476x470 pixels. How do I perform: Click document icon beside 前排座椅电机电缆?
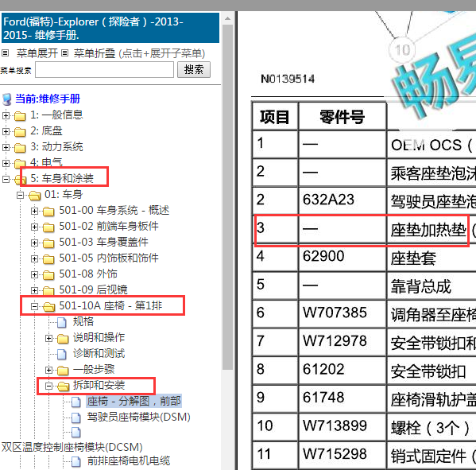[x=76, y=461]
